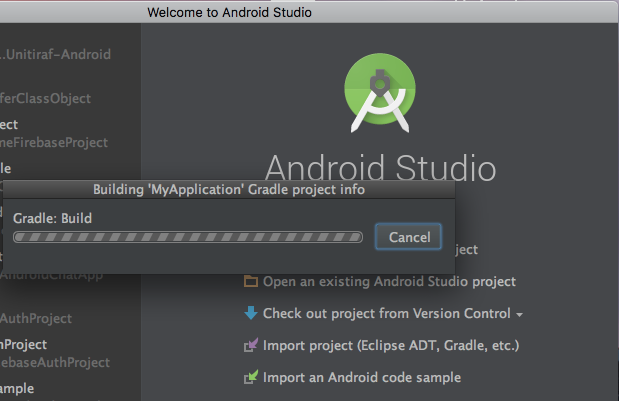Select recent project path ending ferClassObject

point(45,99)
